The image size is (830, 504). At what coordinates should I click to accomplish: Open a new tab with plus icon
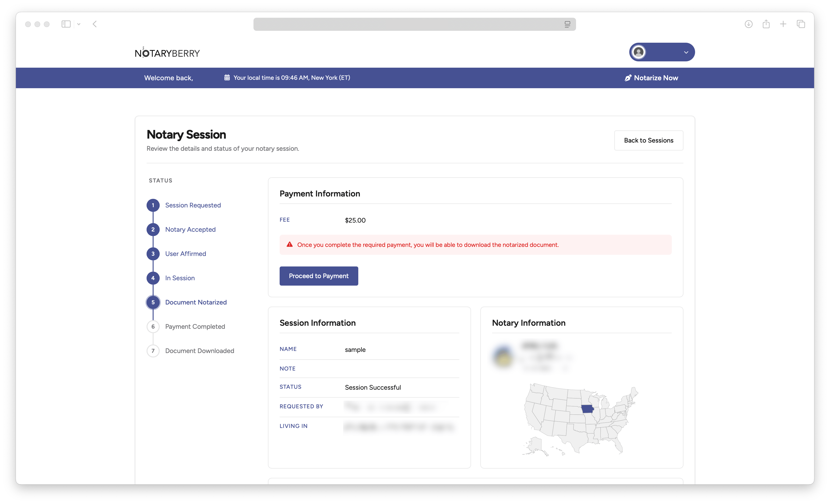(x=783, y=24)
